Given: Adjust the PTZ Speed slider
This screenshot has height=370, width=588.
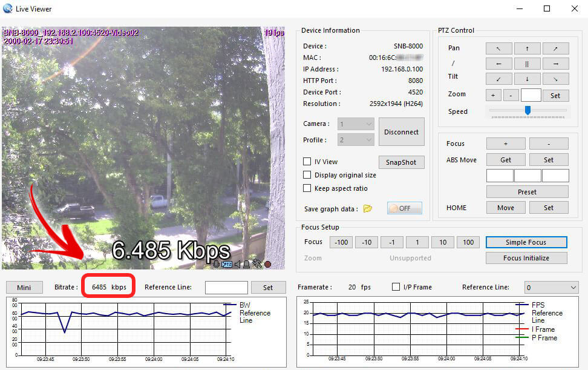Looking at the screenshot, I should click(528, 110).
